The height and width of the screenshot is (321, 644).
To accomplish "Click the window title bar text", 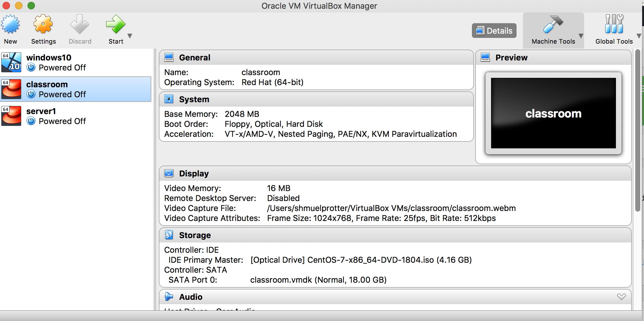I will click(x=319, y=6).
